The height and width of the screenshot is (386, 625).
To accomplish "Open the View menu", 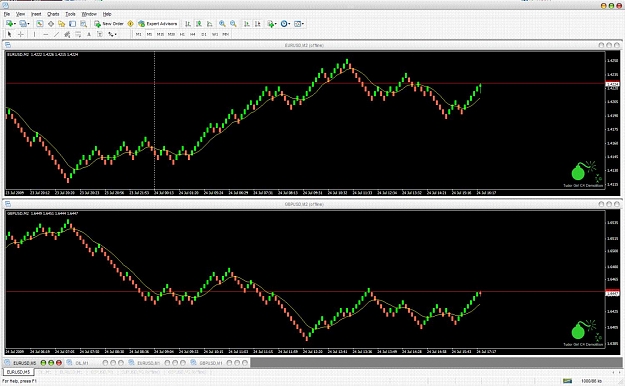I will [x=20, y=14].
